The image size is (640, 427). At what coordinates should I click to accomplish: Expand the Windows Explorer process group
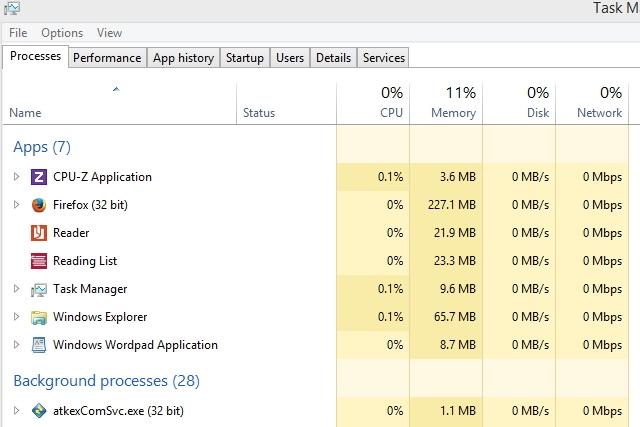click(16, 317)
